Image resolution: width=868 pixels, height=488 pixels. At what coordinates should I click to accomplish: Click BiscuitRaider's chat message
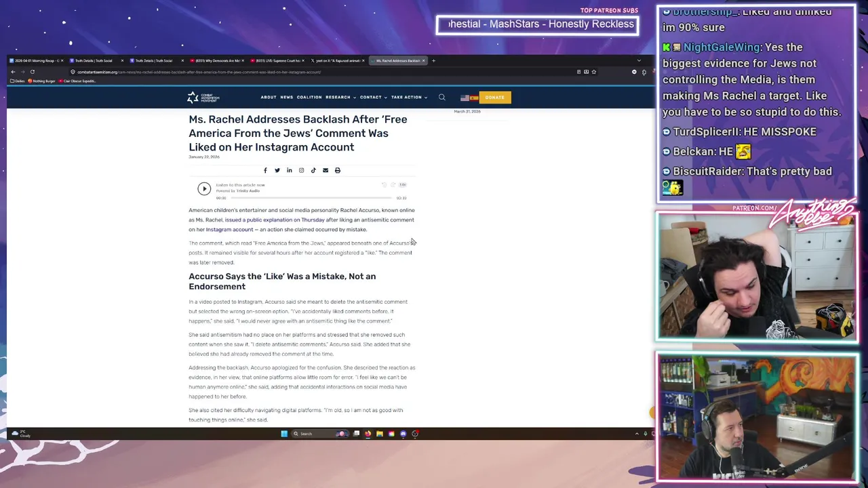[x=747, y=179]
